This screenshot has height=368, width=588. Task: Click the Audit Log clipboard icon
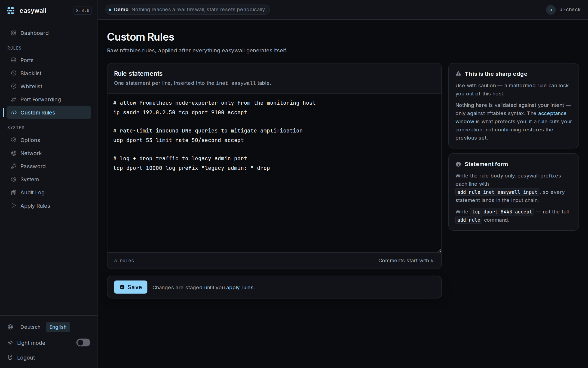click(x=14, y=192)
